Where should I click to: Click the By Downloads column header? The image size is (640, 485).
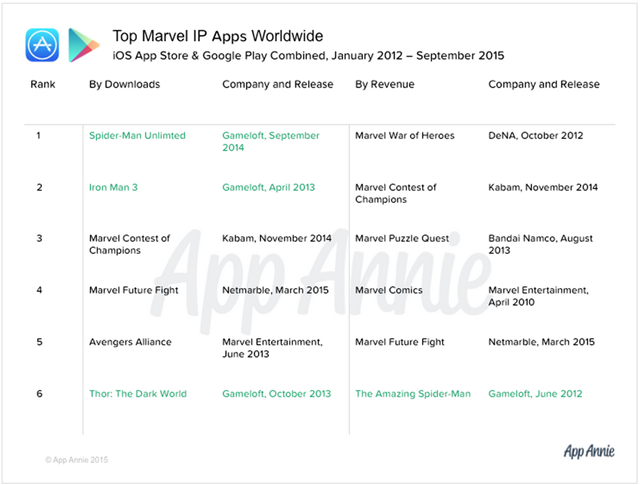click(x=124, y=84)
